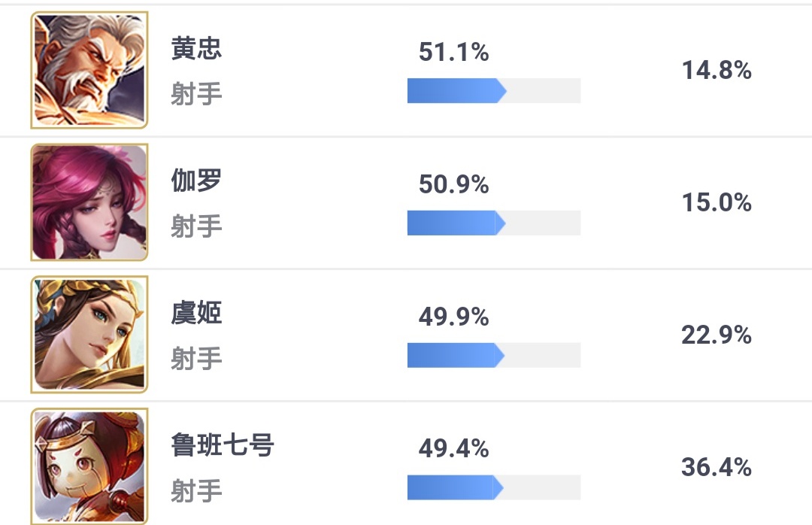
Task: Click the 36.4% pick rate value
Action: 717,468
